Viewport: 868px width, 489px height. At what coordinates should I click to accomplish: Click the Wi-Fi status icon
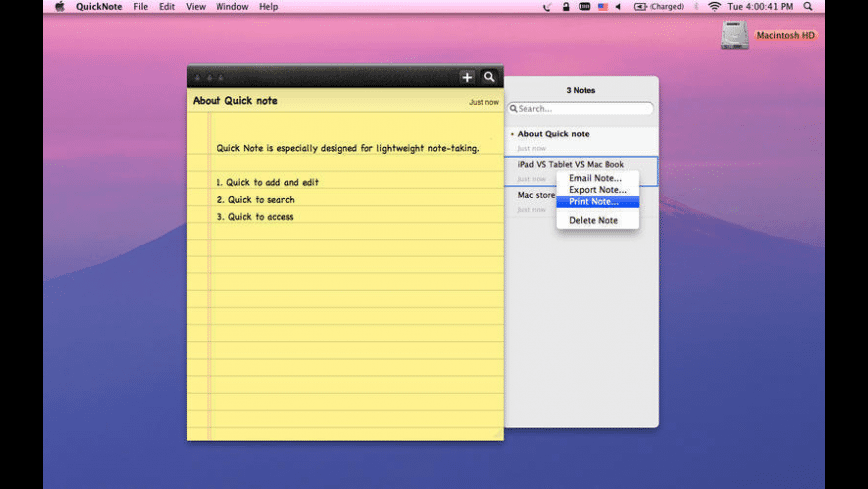714,7
